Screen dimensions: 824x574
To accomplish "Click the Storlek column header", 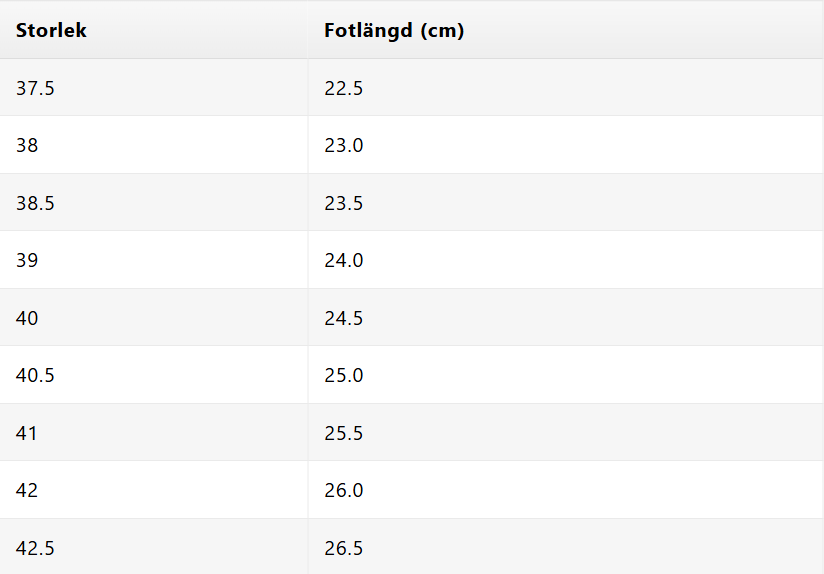I will point(51,31).
